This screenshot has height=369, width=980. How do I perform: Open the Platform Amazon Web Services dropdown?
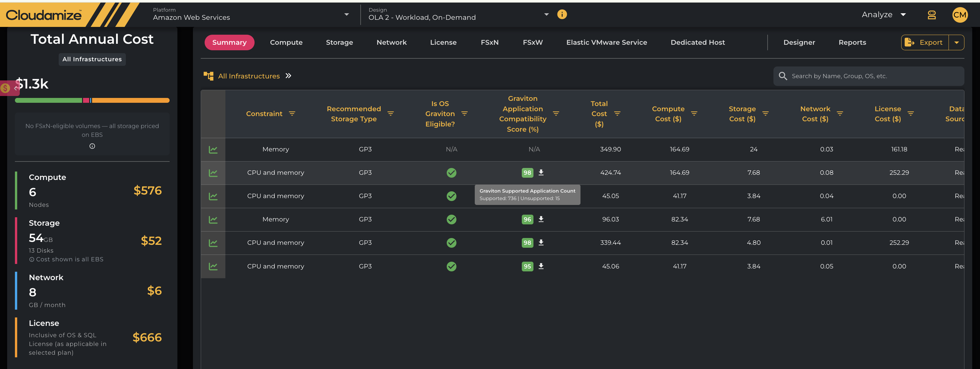251,15
